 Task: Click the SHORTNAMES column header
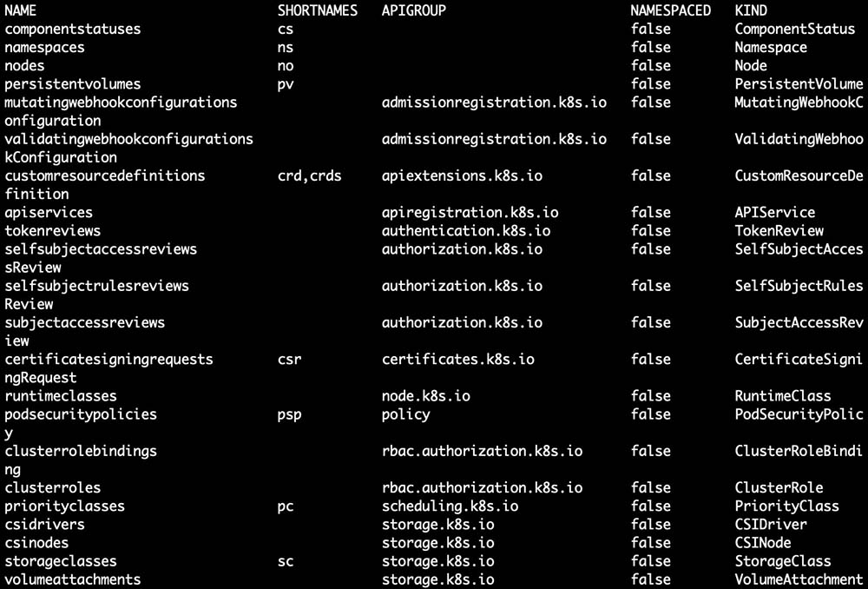[x=317, y=10]
